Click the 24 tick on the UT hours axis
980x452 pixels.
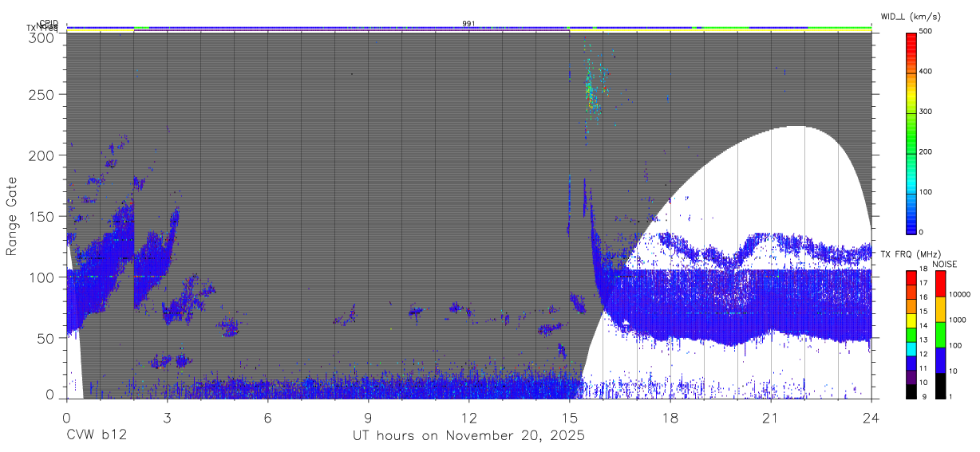pyautogui.click(x=871, y=418)
